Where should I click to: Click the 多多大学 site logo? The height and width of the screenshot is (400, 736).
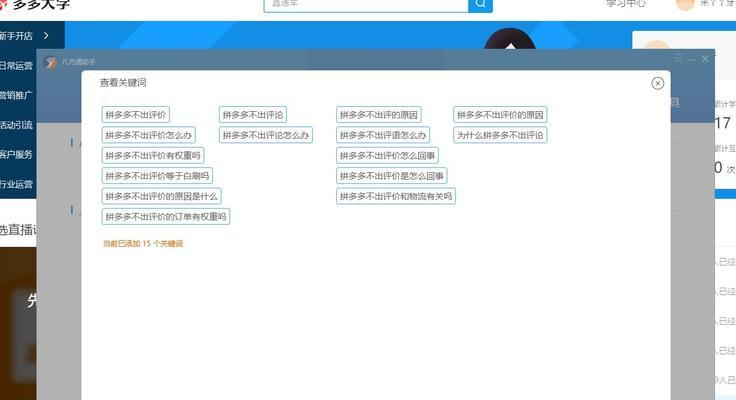tap(35, 5)
